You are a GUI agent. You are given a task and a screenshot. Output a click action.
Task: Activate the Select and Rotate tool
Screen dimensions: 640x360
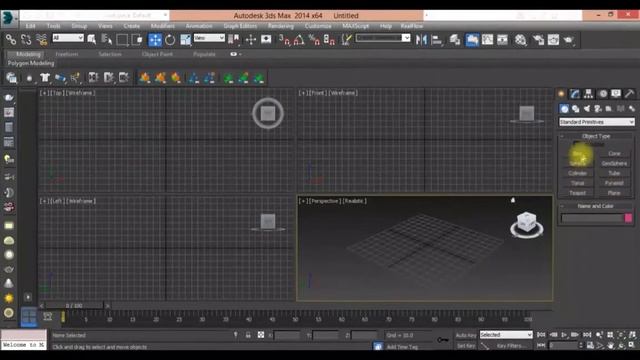(x=170, y=40)
